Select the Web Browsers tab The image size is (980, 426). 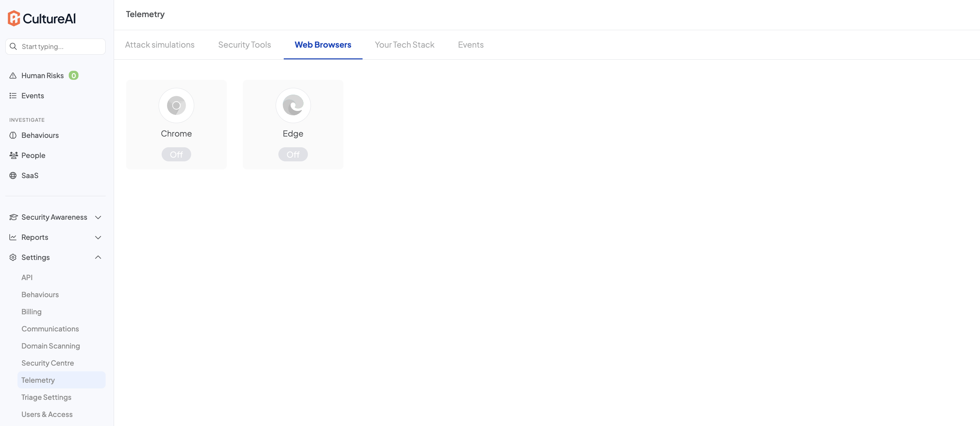tap(323, 45)
